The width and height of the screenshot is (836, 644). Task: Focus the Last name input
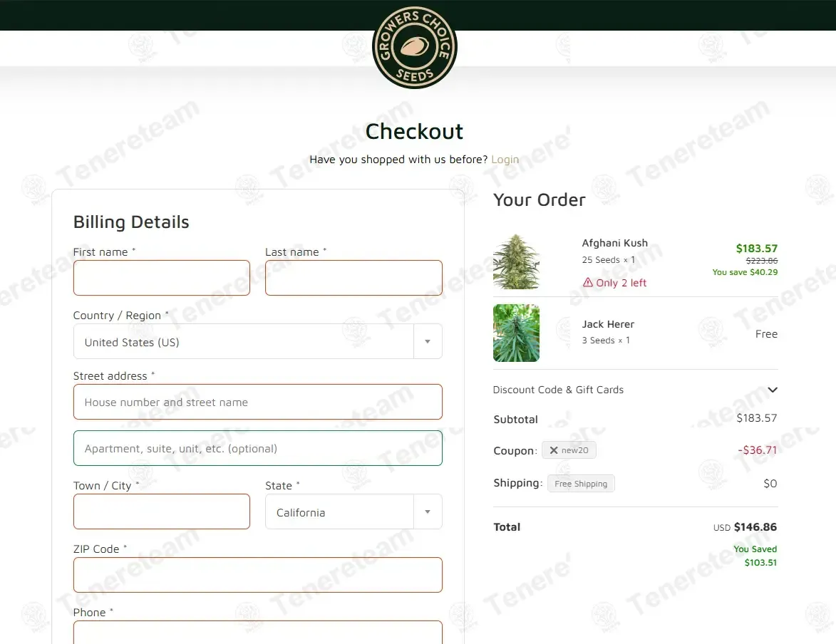tap(354, 278)
